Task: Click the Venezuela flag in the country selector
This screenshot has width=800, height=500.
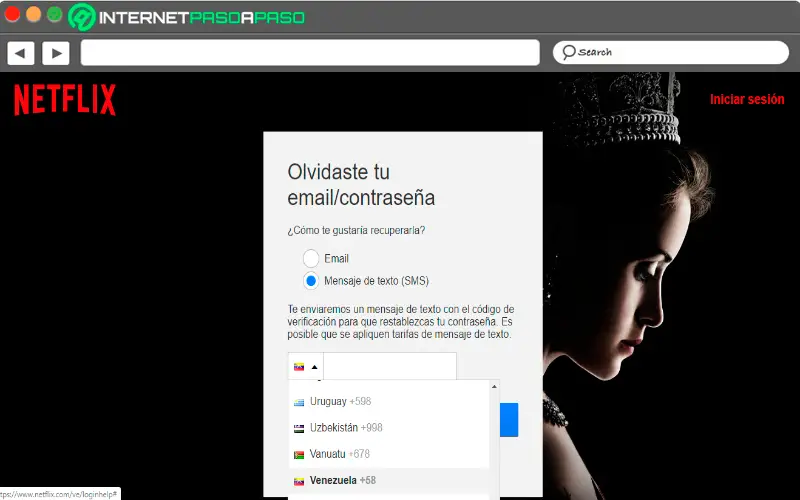Action: [x=299, y=367]
